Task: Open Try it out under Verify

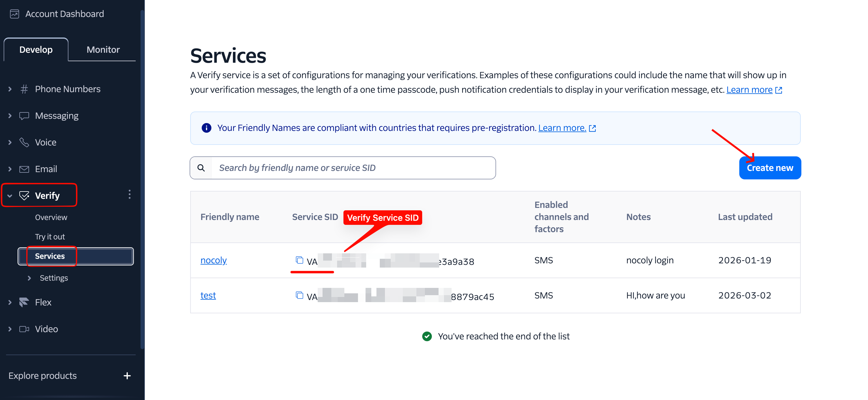Action: [x=50, y=237]
